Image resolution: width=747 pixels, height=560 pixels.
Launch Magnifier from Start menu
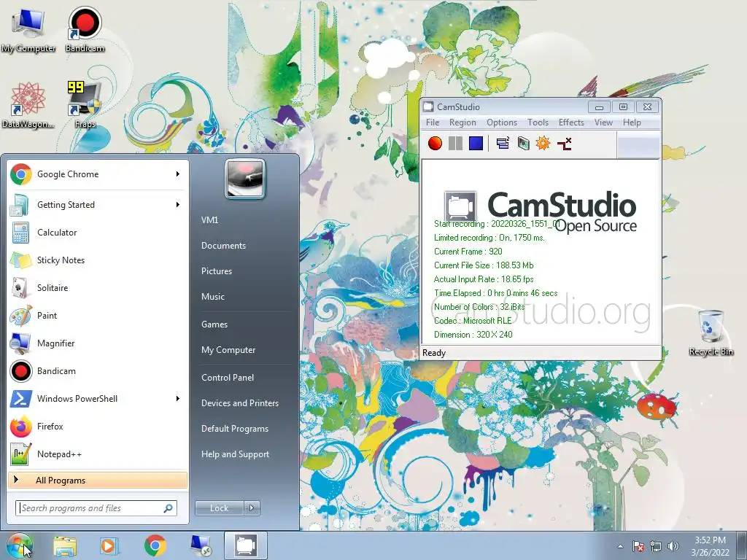[98, 343]
